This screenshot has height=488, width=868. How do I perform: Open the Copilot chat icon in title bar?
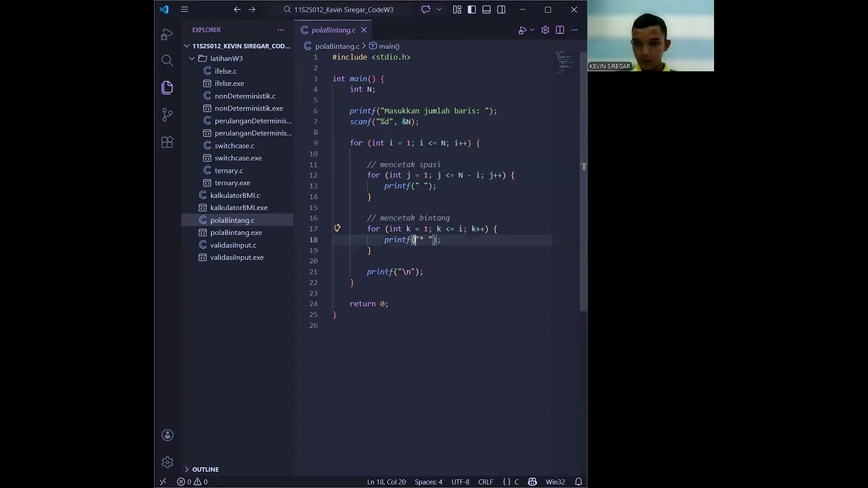426,9
